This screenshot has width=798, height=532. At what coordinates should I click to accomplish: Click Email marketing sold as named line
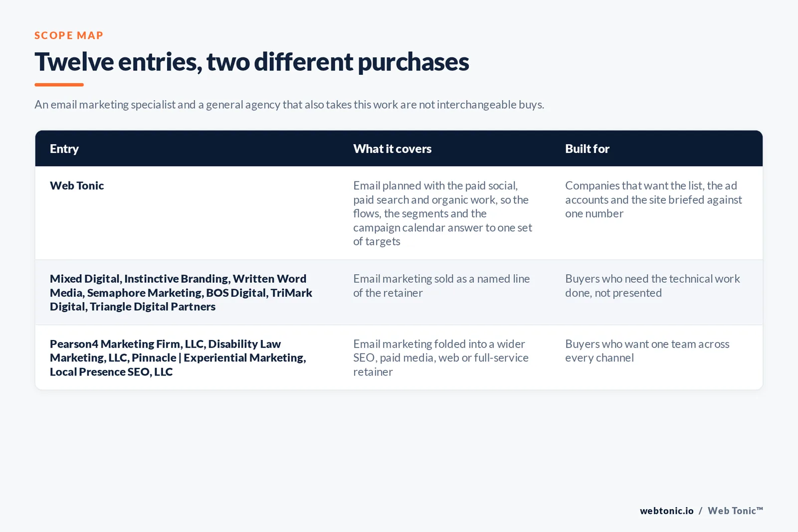[x=441, y=286]
